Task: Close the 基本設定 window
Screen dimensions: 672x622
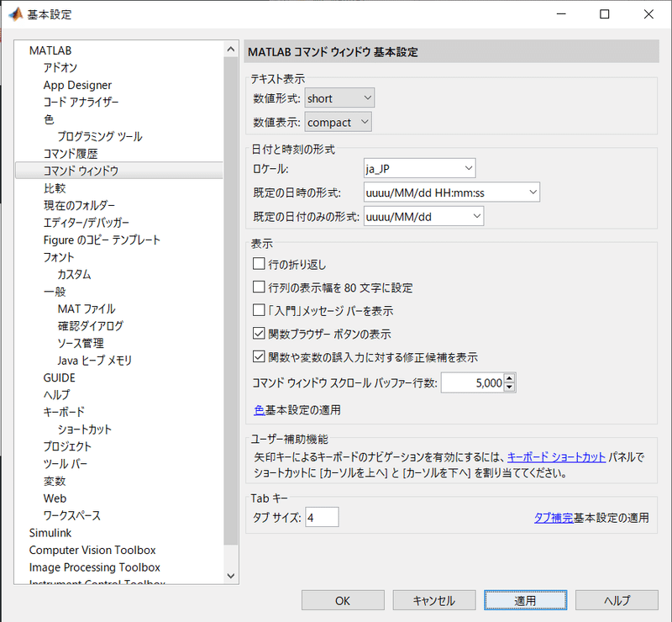Action: (648, 14)
